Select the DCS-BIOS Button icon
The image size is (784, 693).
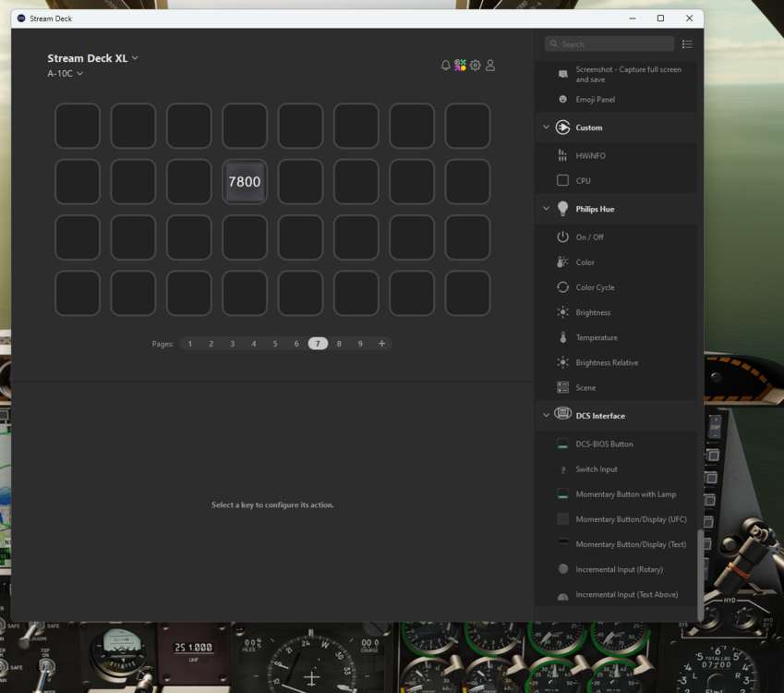coord(563,444)
